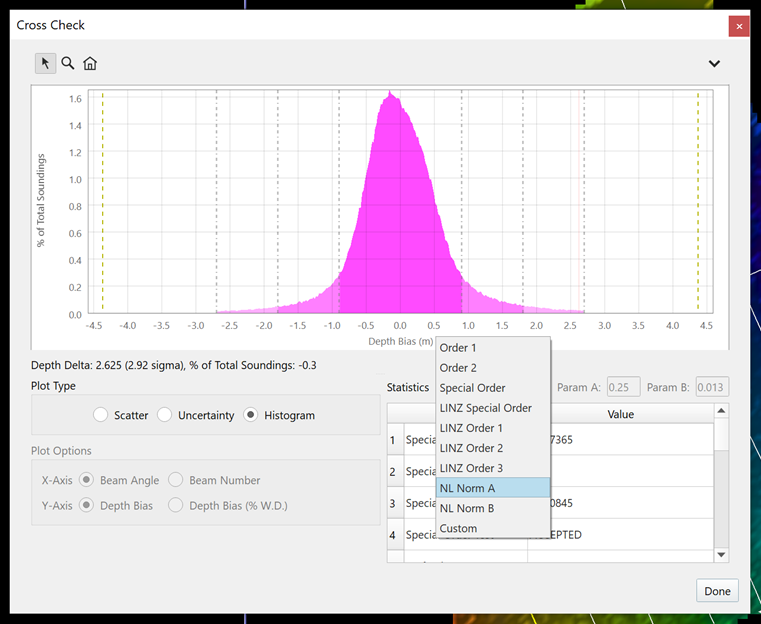Select the arrow pointer tool
This screenshot has width=761, height=624.
click(46, 63)
